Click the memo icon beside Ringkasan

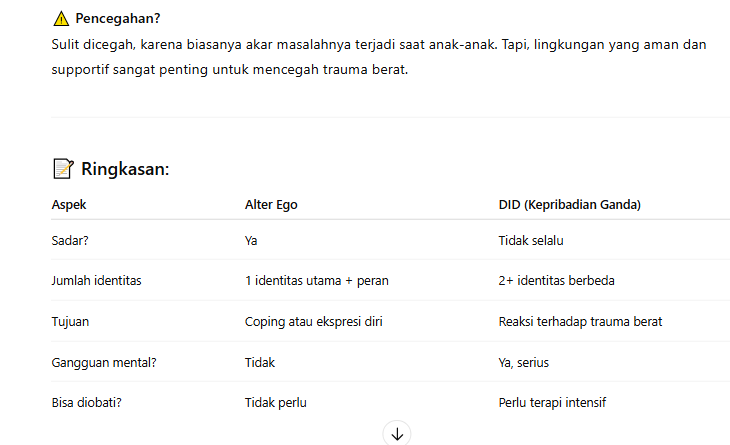(x=62, y=169)
